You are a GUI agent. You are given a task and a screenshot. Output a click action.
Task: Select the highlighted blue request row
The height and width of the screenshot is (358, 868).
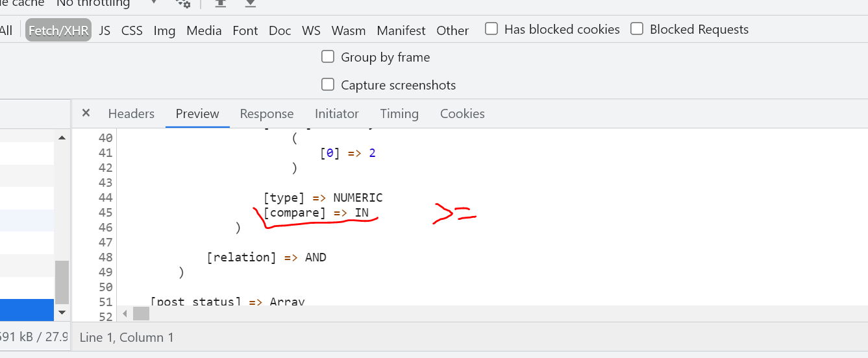pos(27,310)
